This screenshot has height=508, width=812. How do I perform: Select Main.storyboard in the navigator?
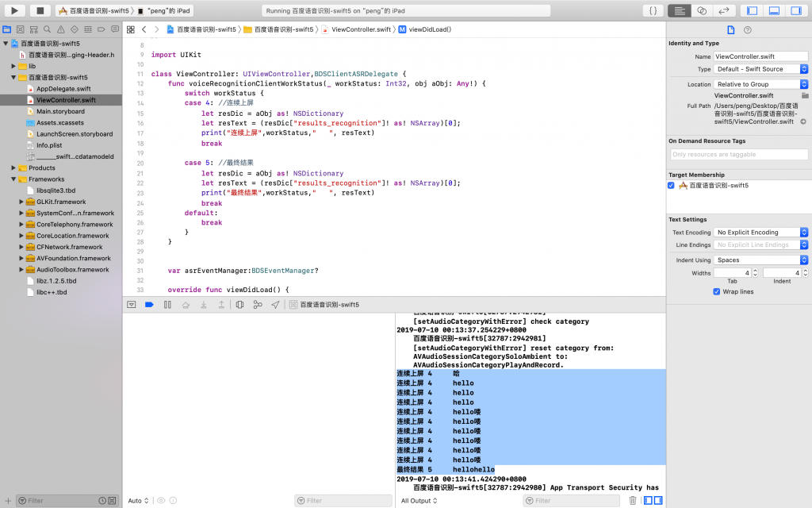pos(60,111)
